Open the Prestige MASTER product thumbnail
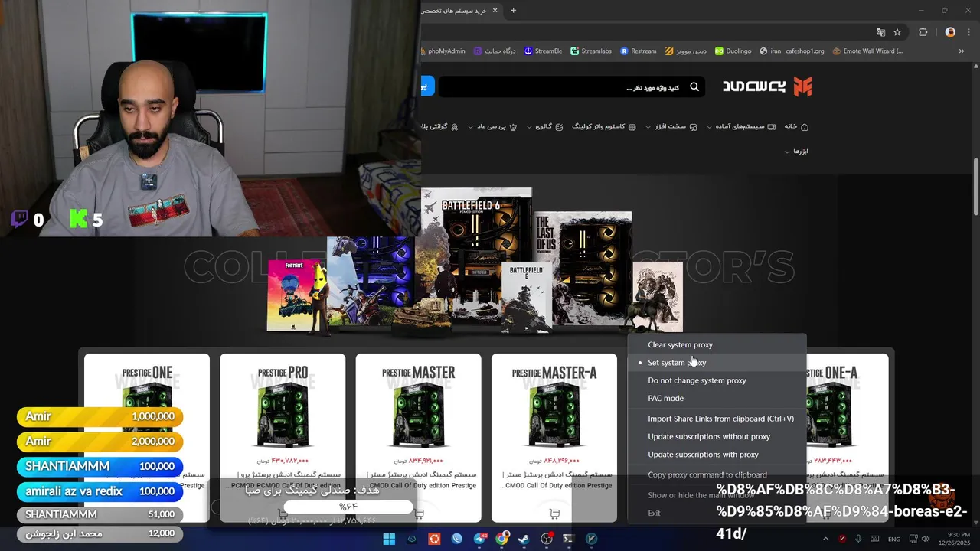Viewport: 980px width, 551px height. click(x=419, y=416)
